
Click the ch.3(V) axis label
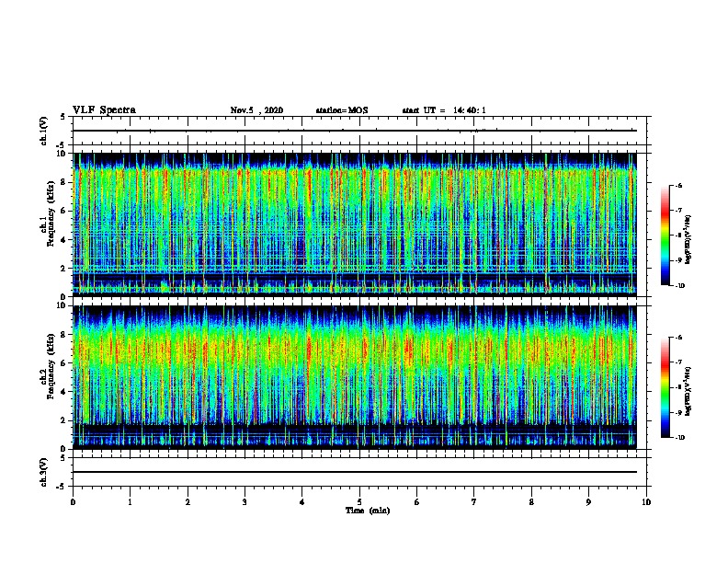point(43,472)
